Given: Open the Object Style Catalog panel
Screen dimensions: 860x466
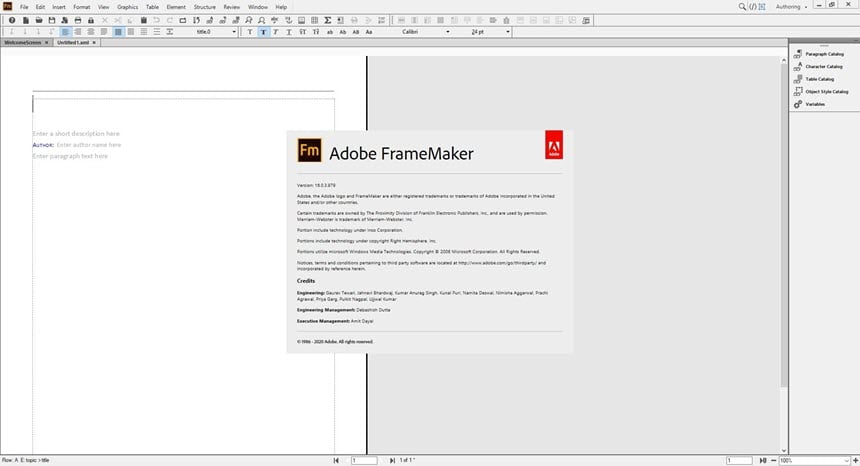Looking at the screenshot, I should coord(827,92).
